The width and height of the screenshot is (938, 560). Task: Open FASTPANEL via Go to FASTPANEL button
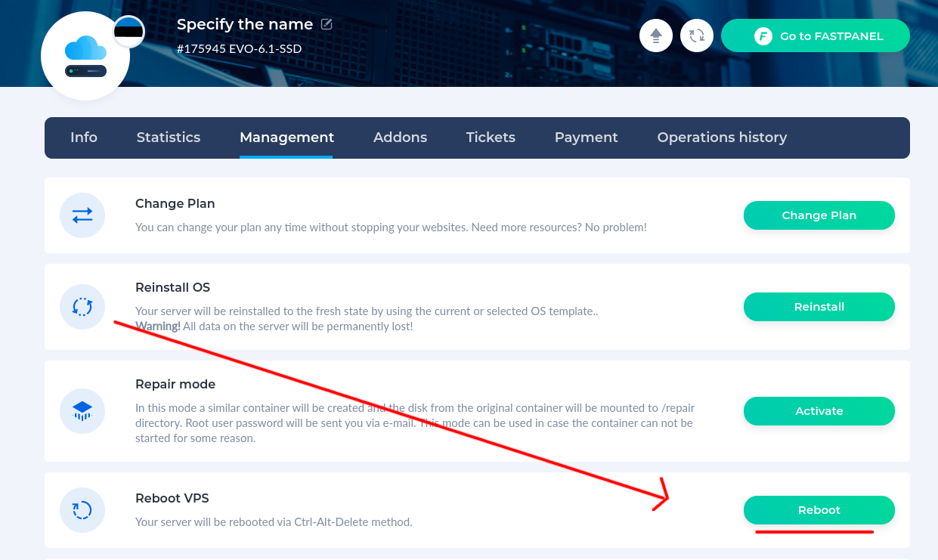click(x=816, y=36)
